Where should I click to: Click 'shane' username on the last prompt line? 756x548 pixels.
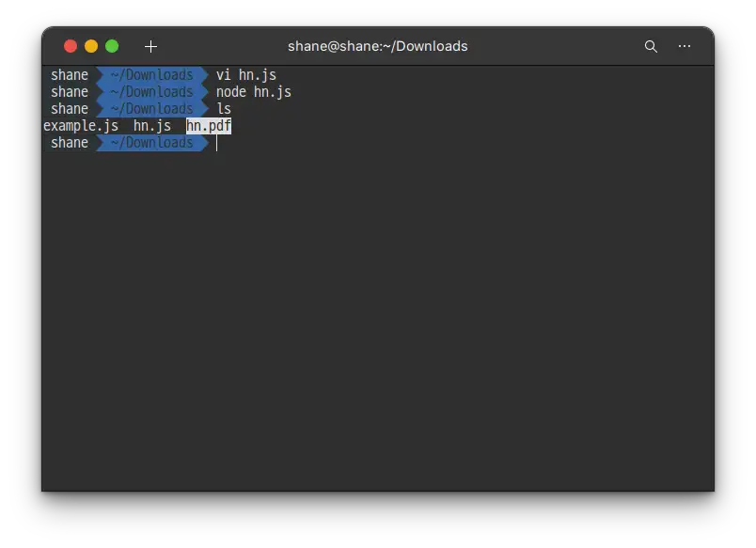[x=70, y=143]
